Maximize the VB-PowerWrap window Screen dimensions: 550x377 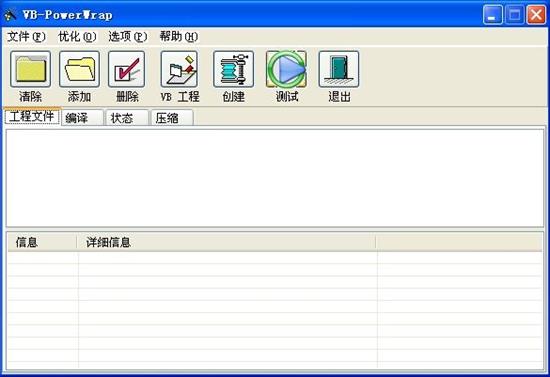(515, 15)
